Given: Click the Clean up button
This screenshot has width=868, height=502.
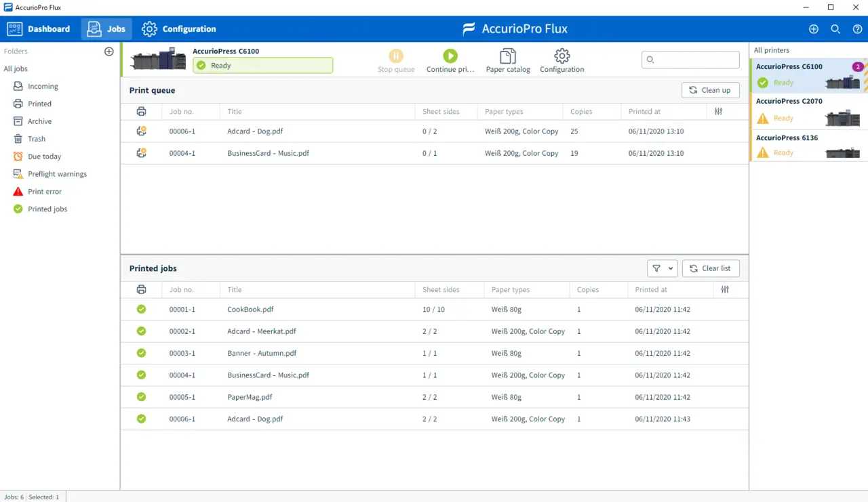Looking at the screenshot, I should 710,90.
